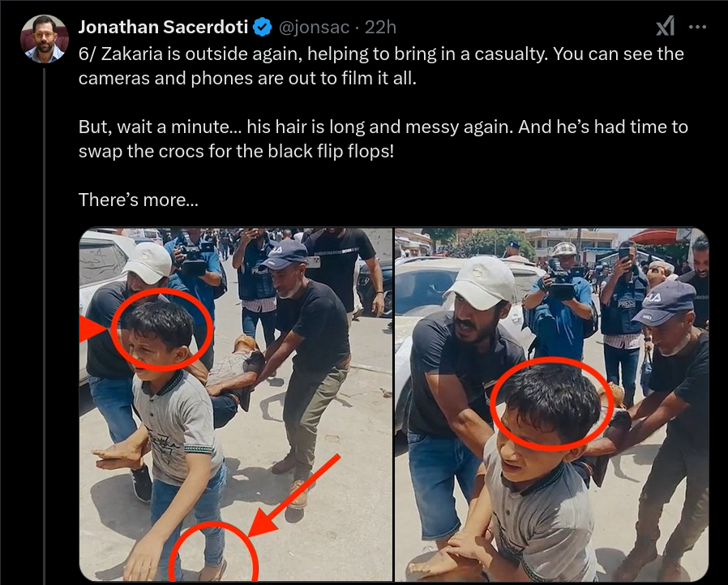Screen dimensions: 728x585
Task: Click the red circled hair in the right photo
Action: tap(551, 404)
